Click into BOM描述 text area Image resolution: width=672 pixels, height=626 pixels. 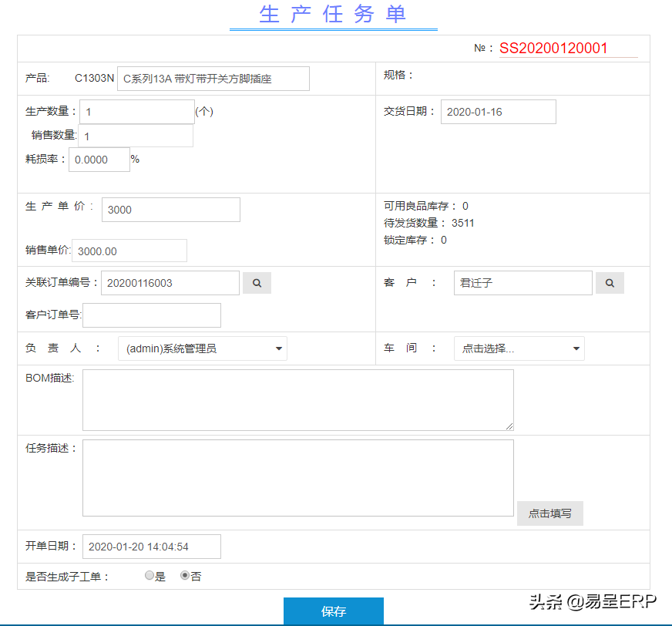click(x=297, y=399)
